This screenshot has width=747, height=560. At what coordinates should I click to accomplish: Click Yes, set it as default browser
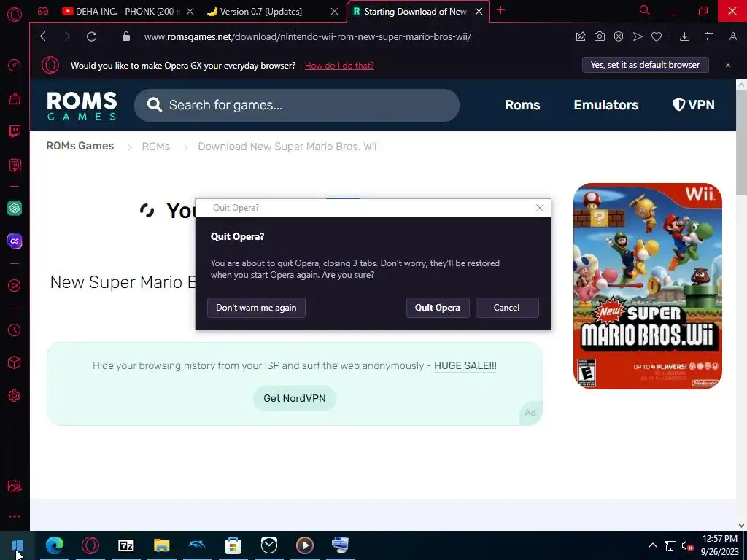tap(645, 65)
